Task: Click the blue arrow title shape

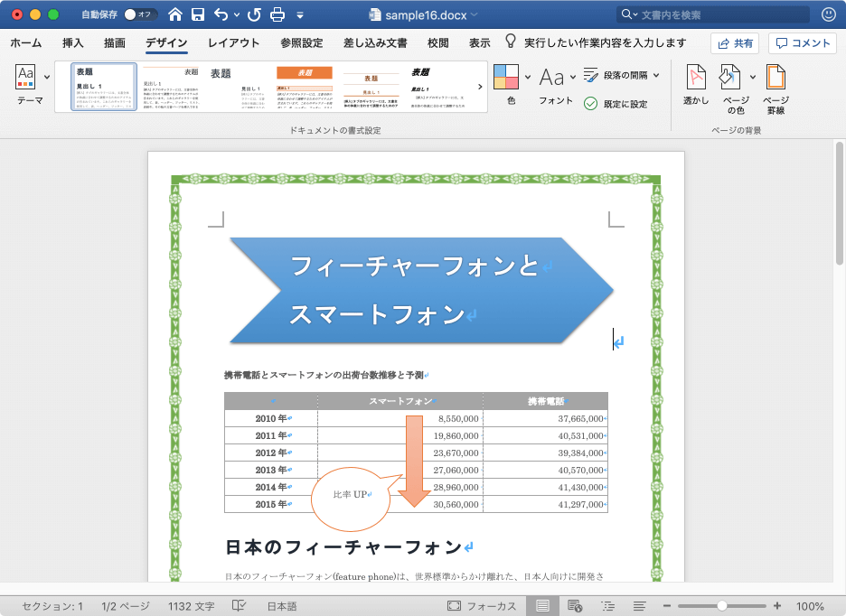Action: tap(421, 290)
